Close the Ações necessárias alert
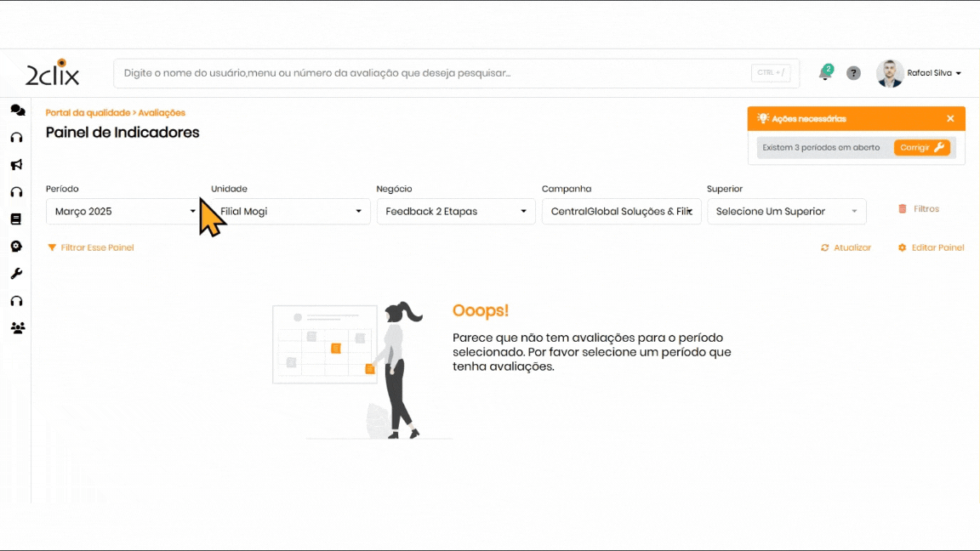 tap(950, 119)
